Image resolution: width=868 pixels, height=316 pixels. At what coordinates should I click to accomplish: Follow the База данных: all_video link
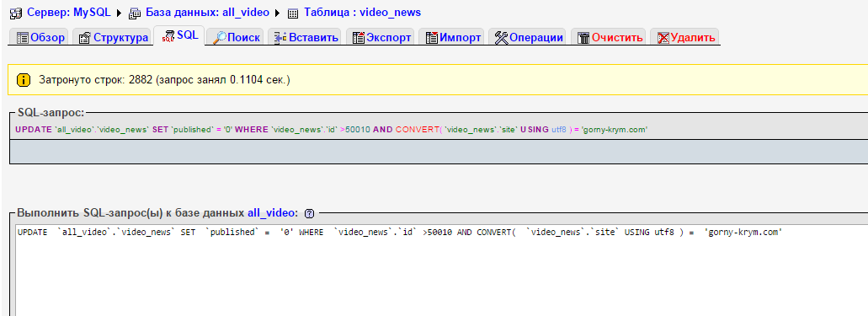click(x=207, y=12)
